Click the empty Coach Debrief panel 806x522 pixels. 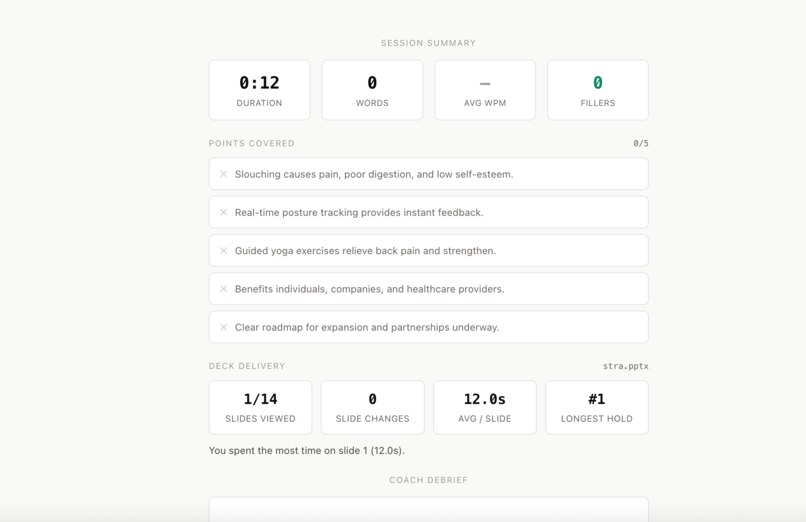click(x=428, y=509)
